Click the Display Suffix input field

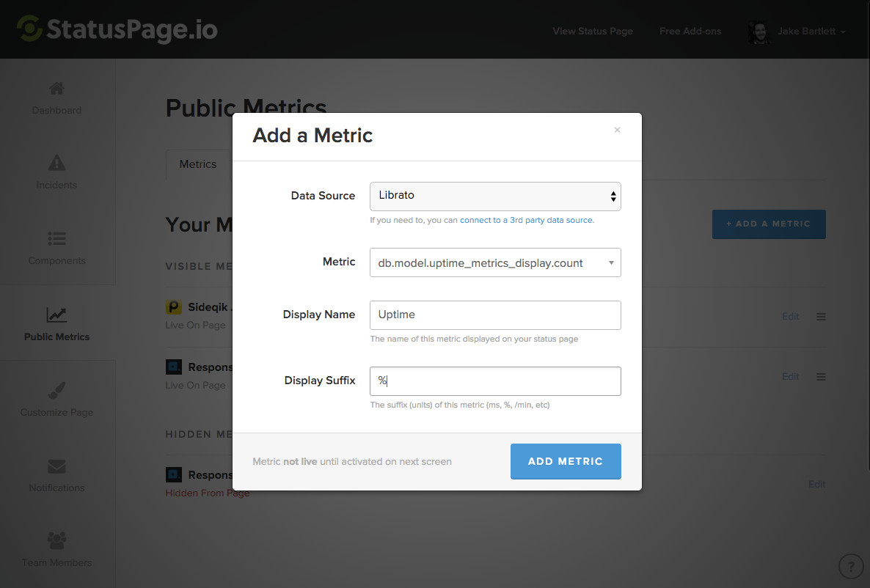click(x=495, y=381)
